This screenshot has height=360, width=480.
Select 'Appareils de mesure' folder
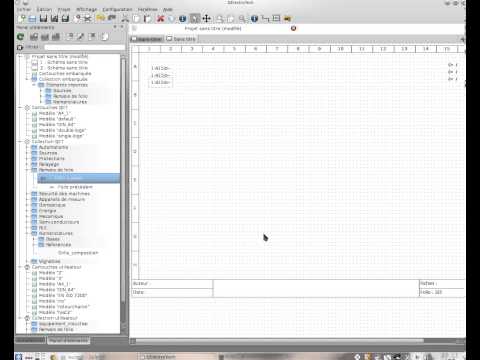point(62,199)
